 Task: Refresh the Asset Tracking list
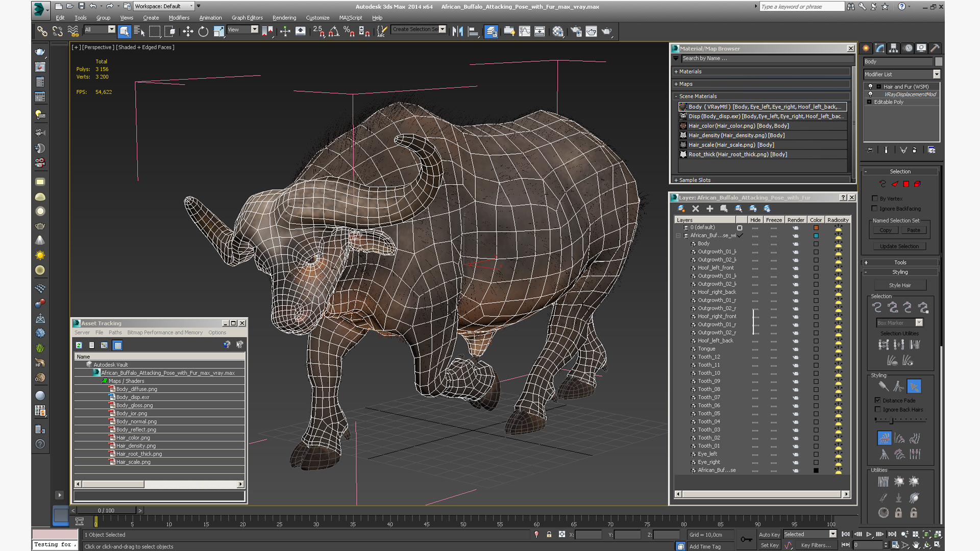[x=79, y=345]
